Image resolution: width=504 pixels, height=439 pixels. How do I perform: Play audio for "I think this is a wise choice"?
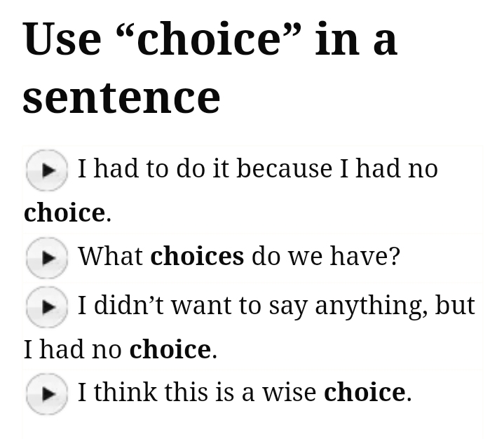(46, 393)
